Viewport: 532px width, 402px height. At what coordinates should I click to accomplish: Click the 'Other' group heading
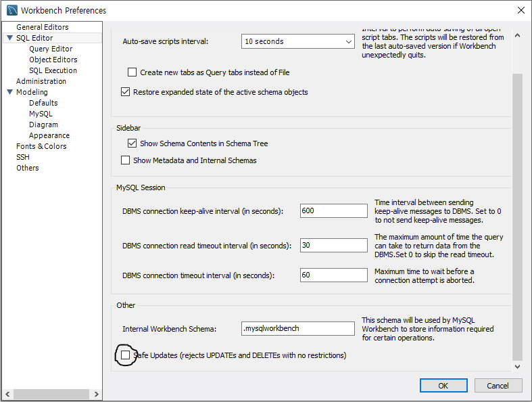point(126,305)
